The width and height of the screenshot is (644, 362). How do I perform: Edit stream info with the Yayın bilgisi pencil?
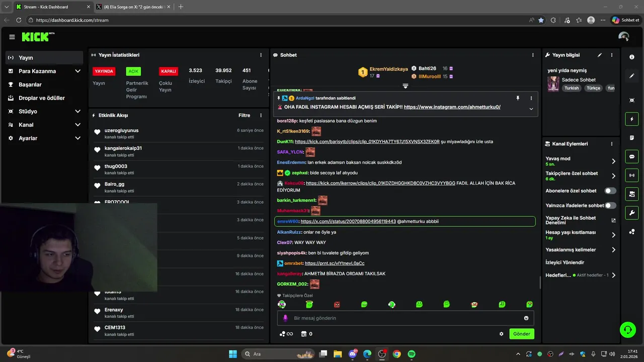pos(599,55)
